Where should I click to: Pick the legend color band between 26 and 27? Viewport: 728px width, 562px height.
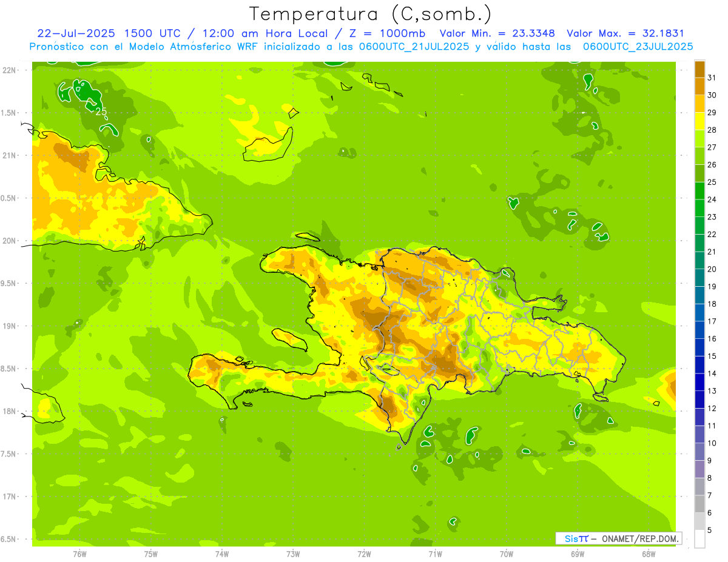tap(699, 156)
